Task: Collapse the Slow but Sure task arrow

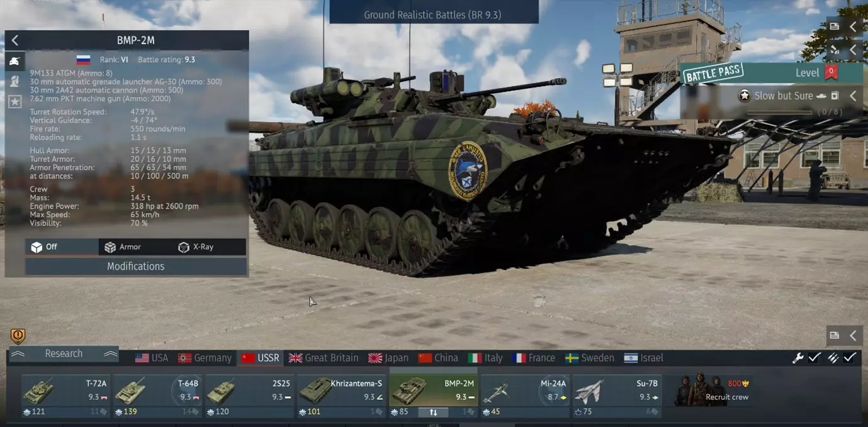Action: click(853, 96)
